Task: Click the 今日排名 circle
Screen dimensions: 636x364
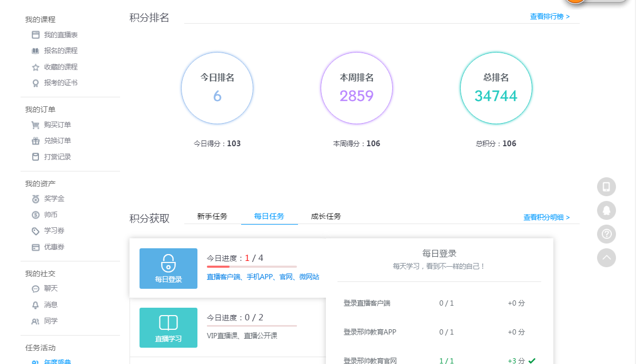Action: tap(217, 88)
